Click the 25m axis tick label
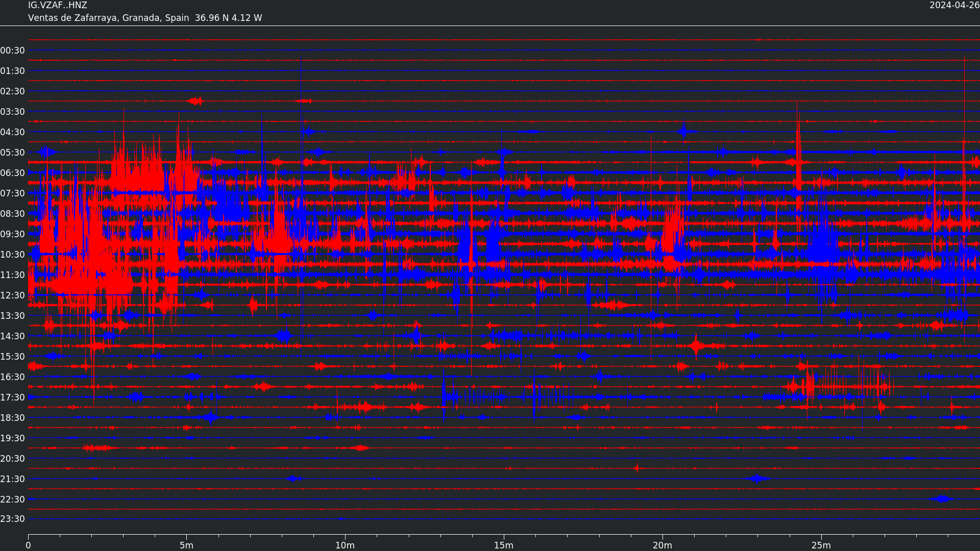This screenshot has height=551, width=980. pos(821,545)
